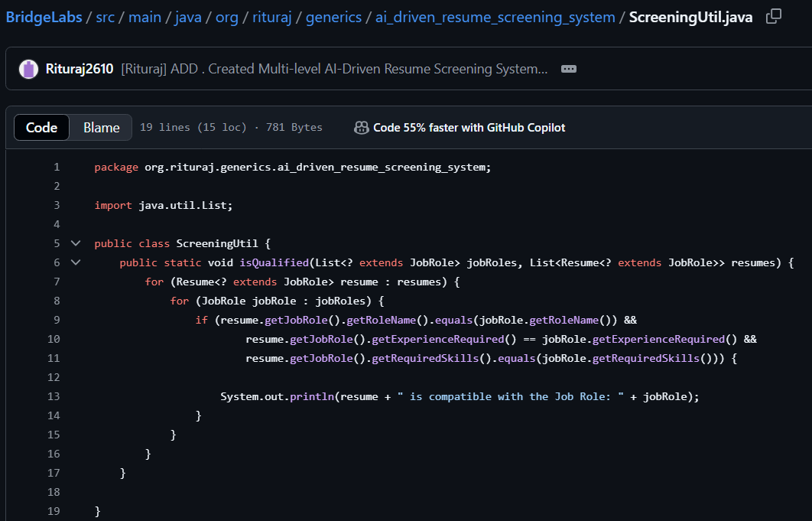
Task: Collapse the isQualified method at line 6
Action: pyautogui.click(x=76, y=262)
